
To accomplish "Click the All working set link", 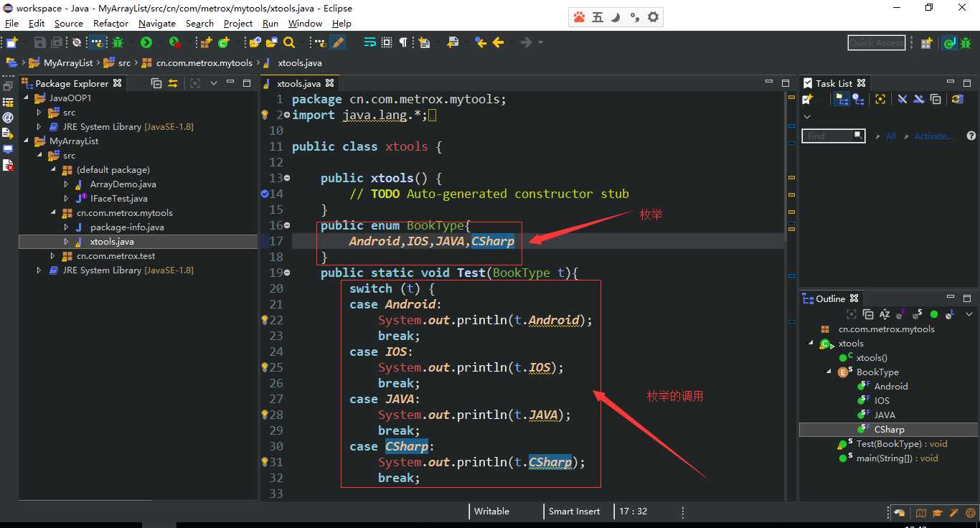I will click(x=890, y=136).
